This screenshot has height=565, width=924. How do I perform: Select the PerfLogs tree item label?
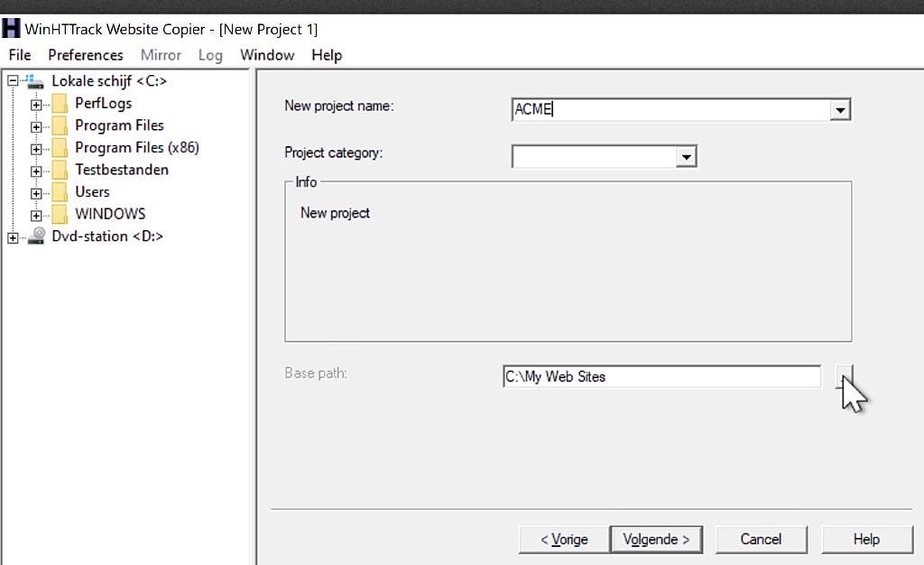tap(103, 103)
